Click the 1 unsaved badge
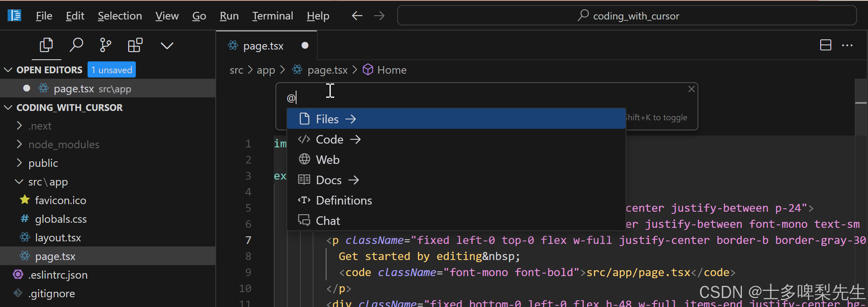Image resolution: width=868 pixels, height=307 pixels. [x=112, y=70]
